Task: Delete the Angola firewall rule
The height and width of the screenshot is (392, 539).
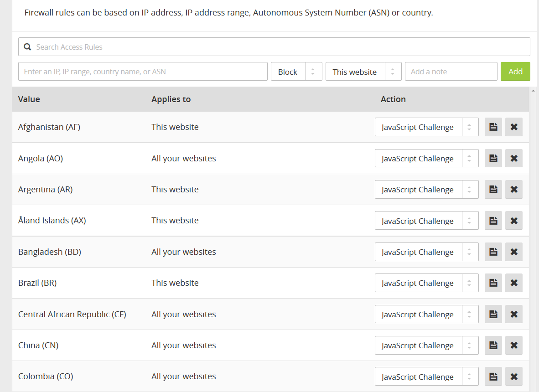Action: tap(514, 159)
